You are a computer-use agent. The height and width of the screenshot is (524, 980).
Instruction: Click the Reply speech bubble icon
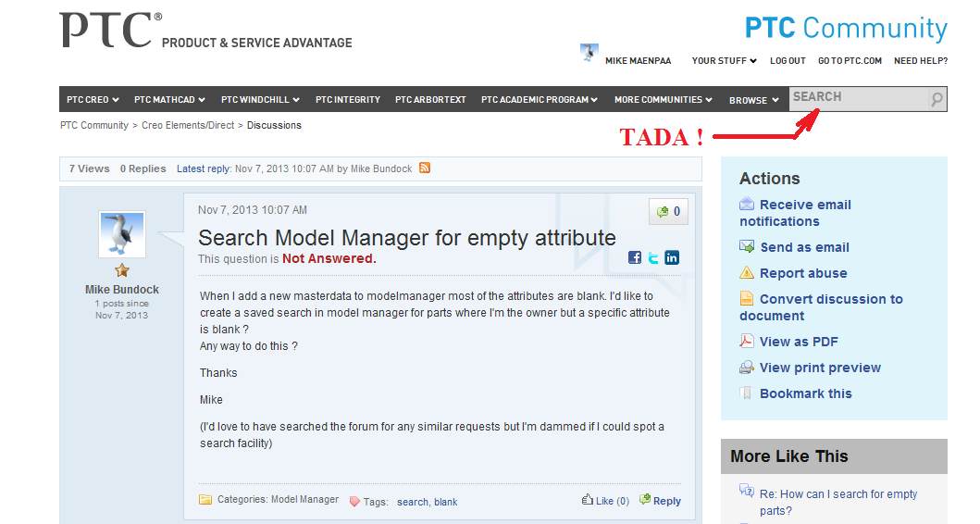point(645,500)
